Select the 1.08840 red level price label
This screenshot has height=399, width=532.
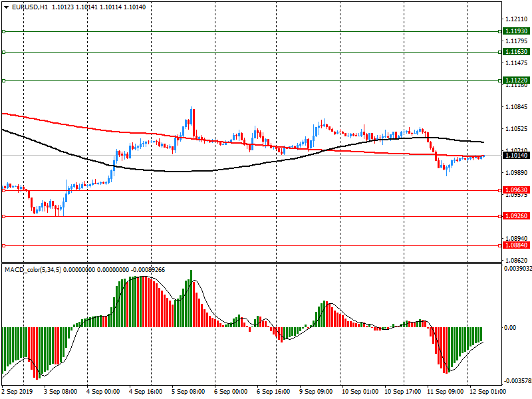click(516, 245)
